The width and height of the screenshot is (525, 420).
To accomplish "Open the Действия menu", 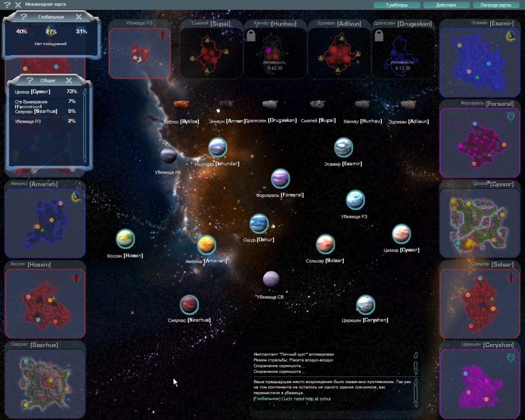I will point(446,5).
